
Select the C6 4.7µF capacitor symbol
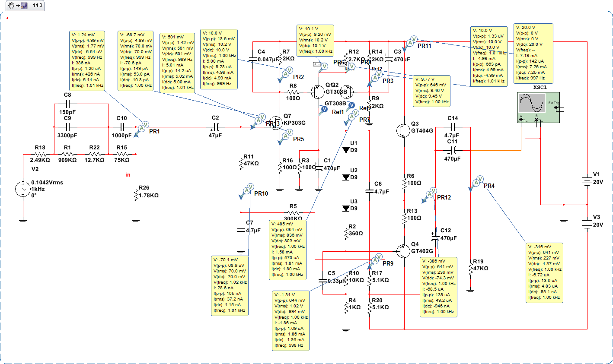click(x=369, y=191)
